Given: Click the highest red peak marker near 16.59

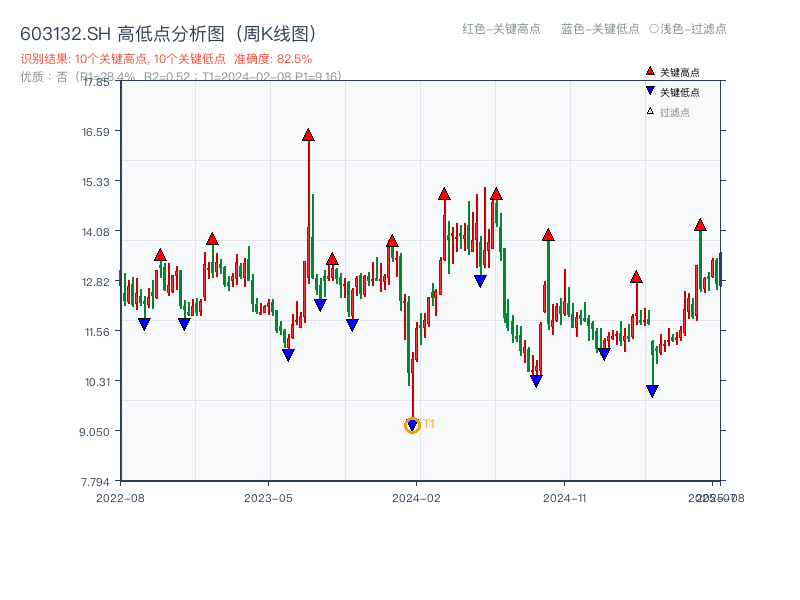Looking at the screenshot, I should (308, 135).
